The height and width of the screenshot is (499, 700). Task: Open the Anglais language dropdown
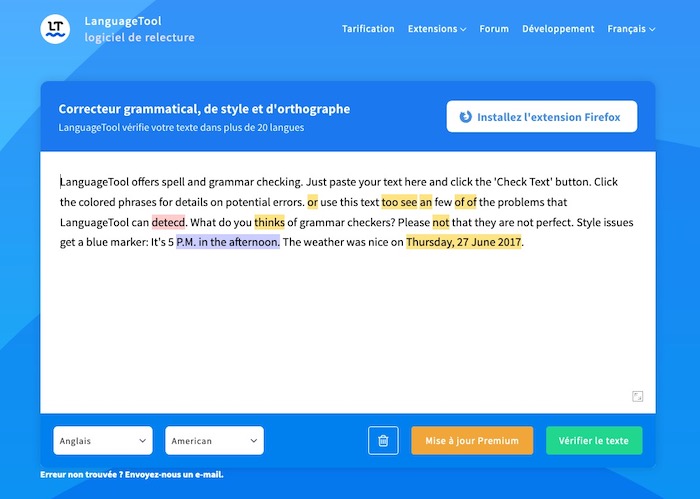click(x=102, y=441)
